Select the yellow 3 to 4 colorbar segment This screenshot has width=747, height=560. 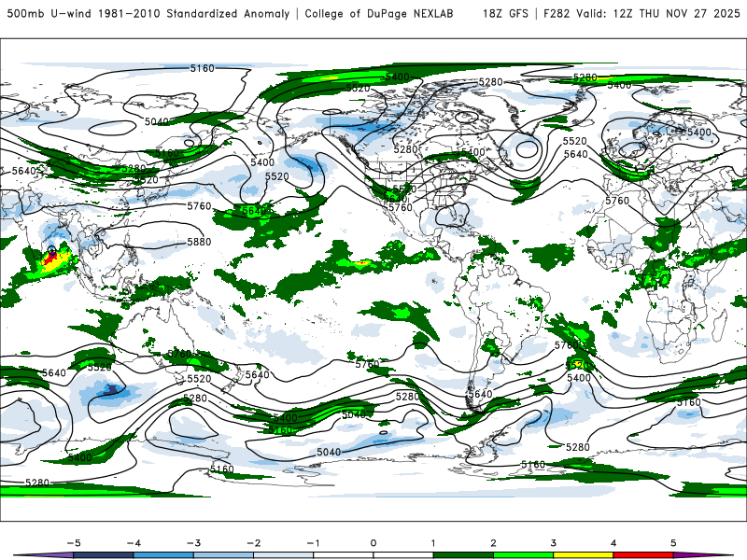click(583, 555)
